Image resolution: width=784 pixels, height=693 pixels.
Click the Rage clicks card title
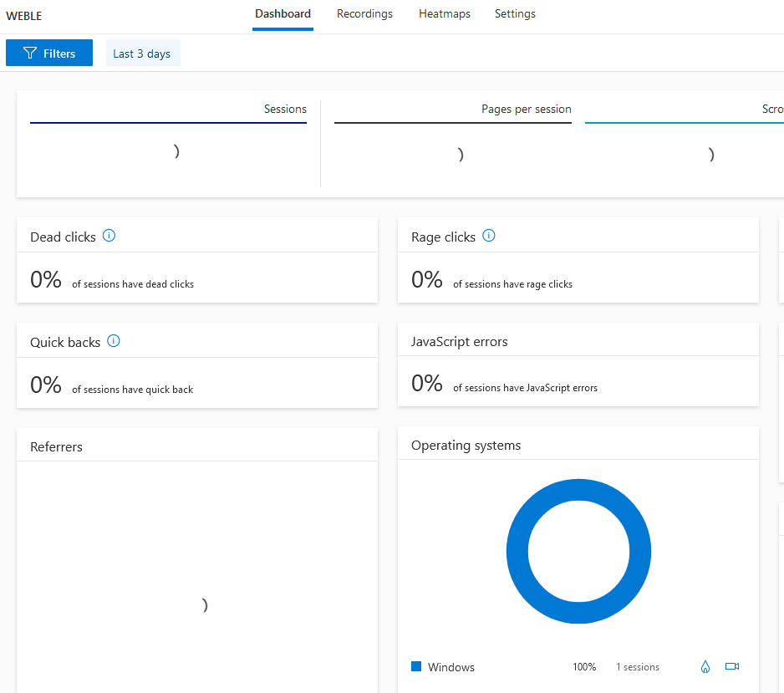[x=443, y=237]
